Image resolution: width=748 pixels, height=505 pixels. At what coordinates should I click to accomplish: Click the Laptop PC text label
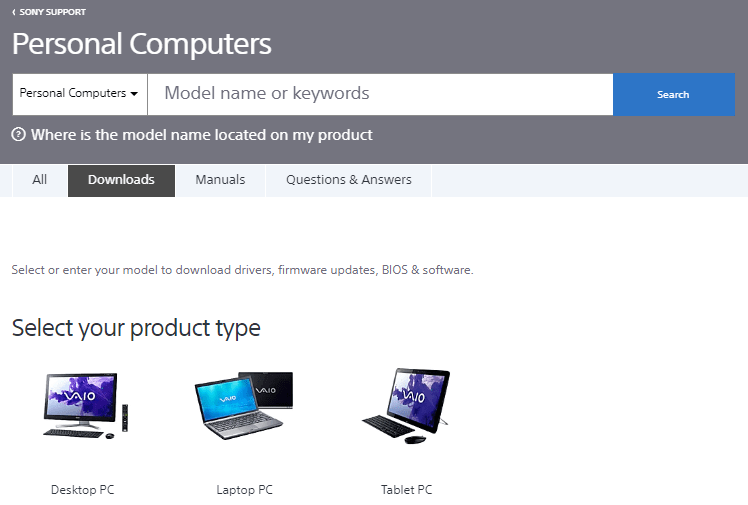coord(244,490)
